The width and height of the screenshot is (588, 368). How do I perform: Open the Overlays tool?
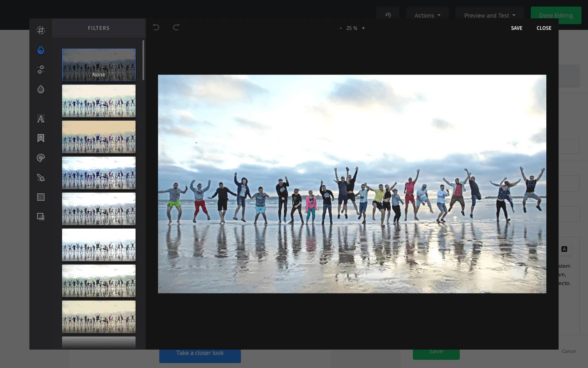point(40,216)
